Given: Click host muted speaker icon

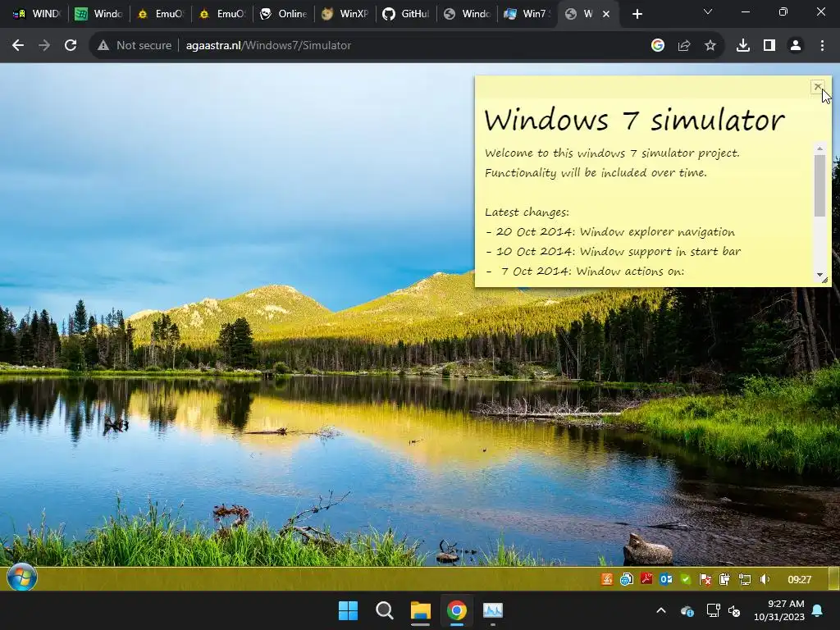Looking at the screenshot, I should [x=734, y=610].
